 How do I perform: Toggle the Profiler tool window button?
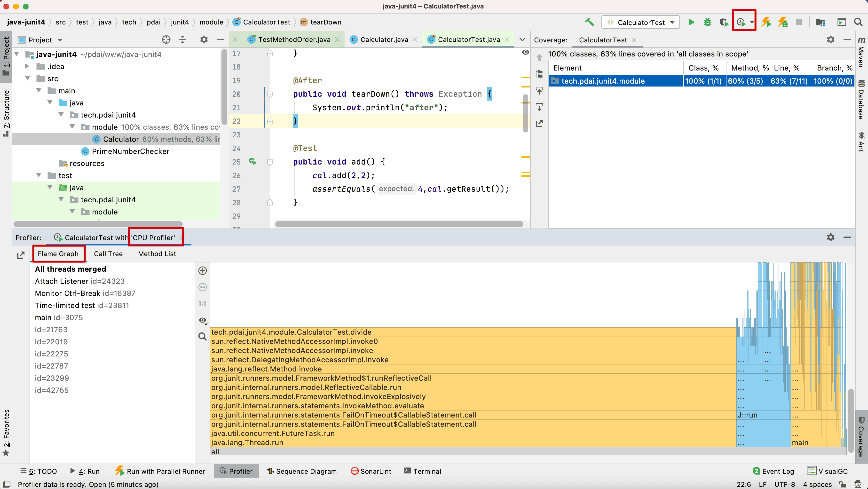point(236,471)
